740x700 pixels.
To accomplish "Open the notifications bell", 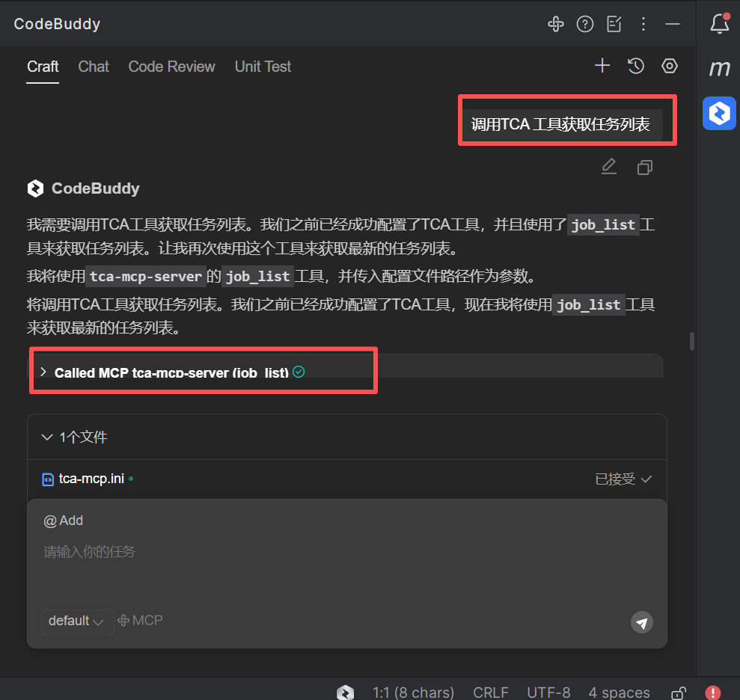I will 720,24.
